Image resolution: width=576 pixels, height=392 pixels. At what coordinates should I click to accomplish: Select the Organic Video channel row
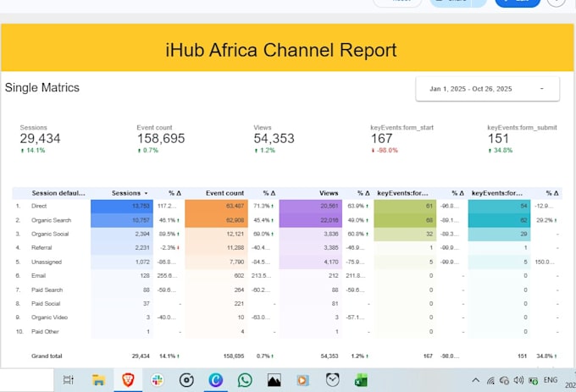pos(287,317)
